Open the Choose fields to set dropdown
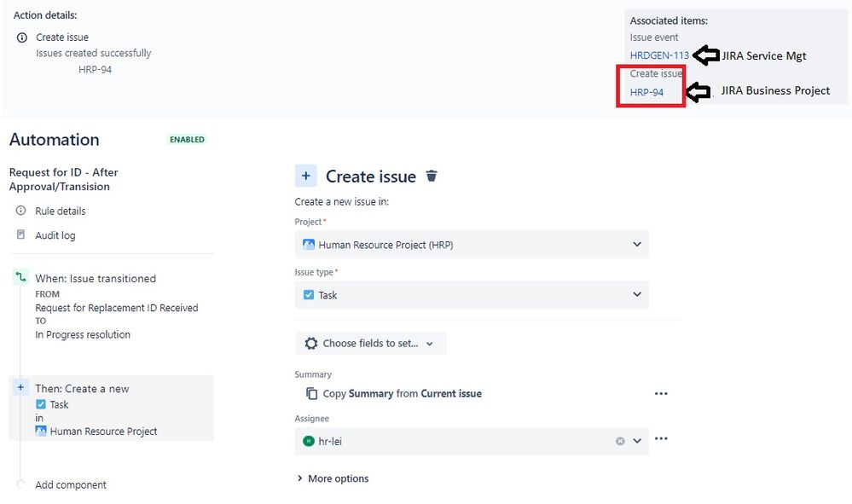Screen dimensions: 852x504 pyautogui.click(x=371, y=343)
